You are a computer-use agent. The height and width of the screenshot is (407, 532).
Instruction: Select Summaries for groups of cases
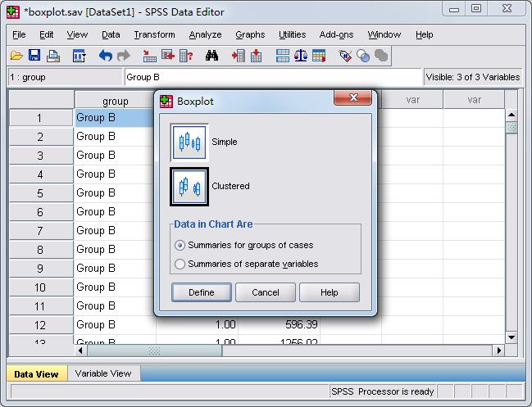(x=243, y=245)
